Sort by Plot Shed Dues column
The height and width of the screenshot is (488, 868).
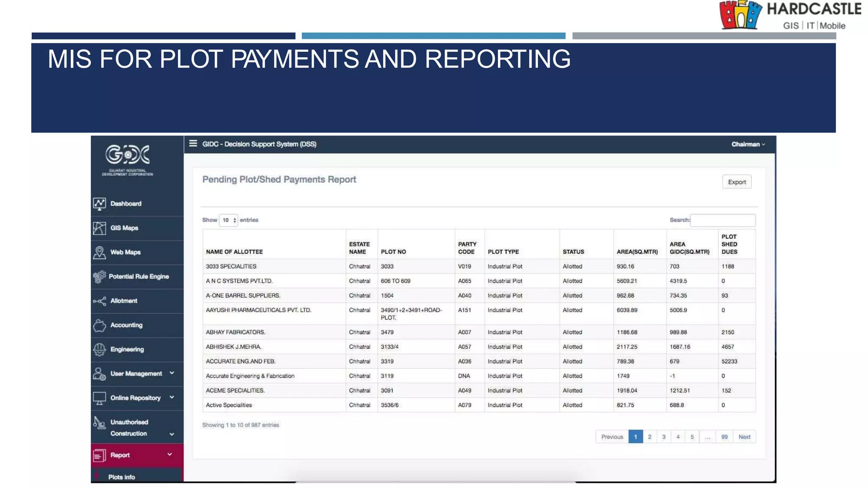pos(729,244)
